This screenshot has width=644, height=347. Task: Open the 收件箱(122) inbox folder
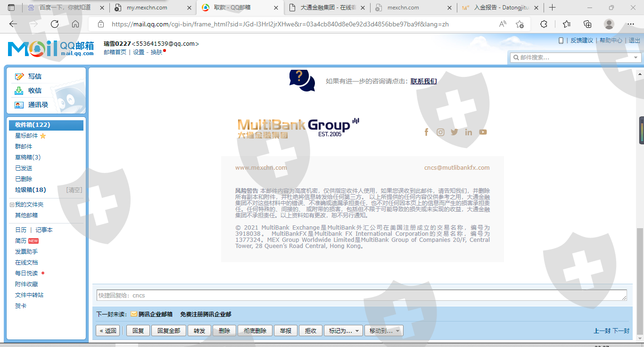(x=46, y=125)
